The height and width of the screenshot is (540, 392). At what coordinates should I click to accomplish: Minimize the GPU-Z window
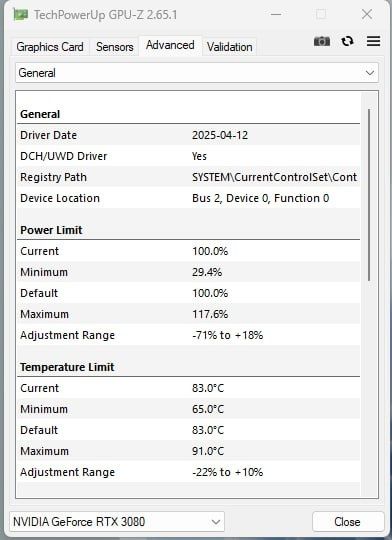click(276, 14)
